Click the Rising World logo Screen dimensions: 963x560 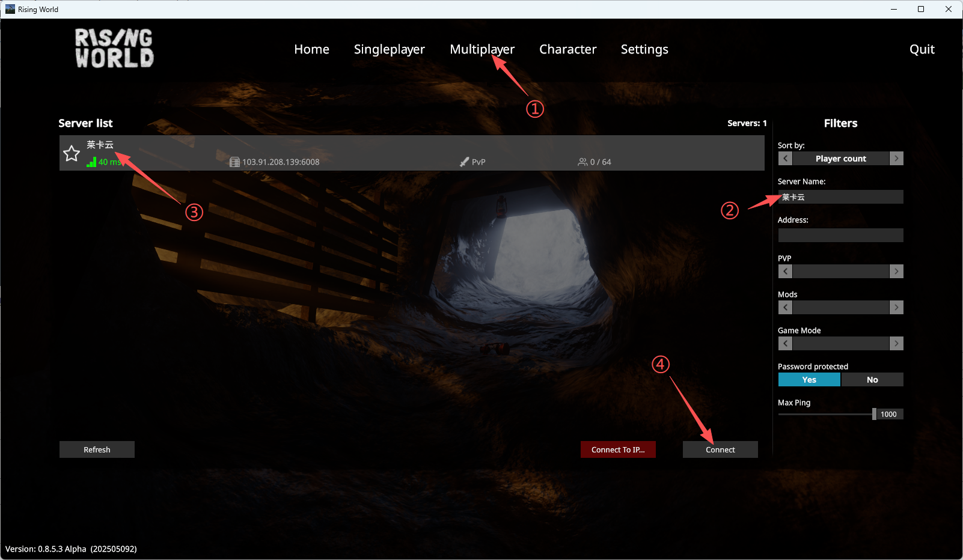[x=114, y=48]
